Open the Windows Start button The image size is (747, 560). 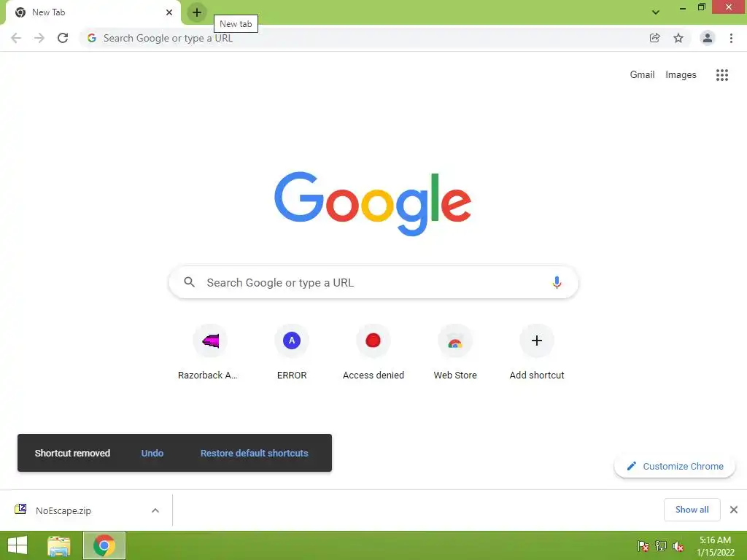(18, 545)
